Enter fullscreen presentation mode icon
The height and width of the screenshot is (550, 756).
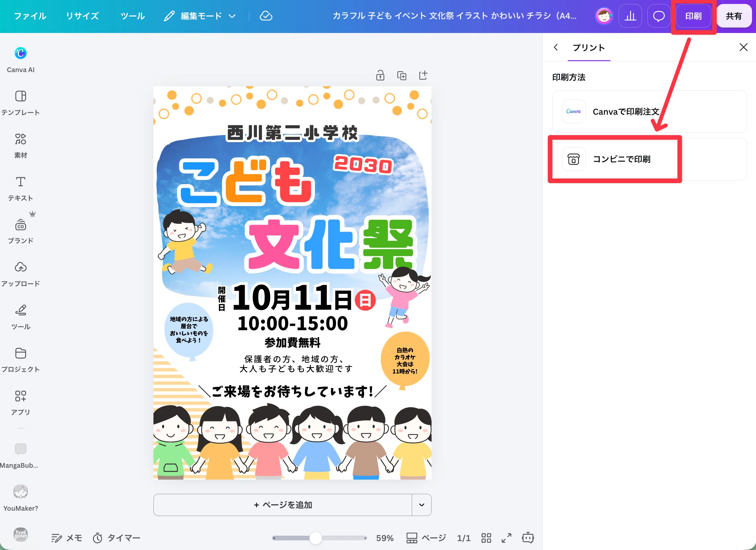(506, 538)
